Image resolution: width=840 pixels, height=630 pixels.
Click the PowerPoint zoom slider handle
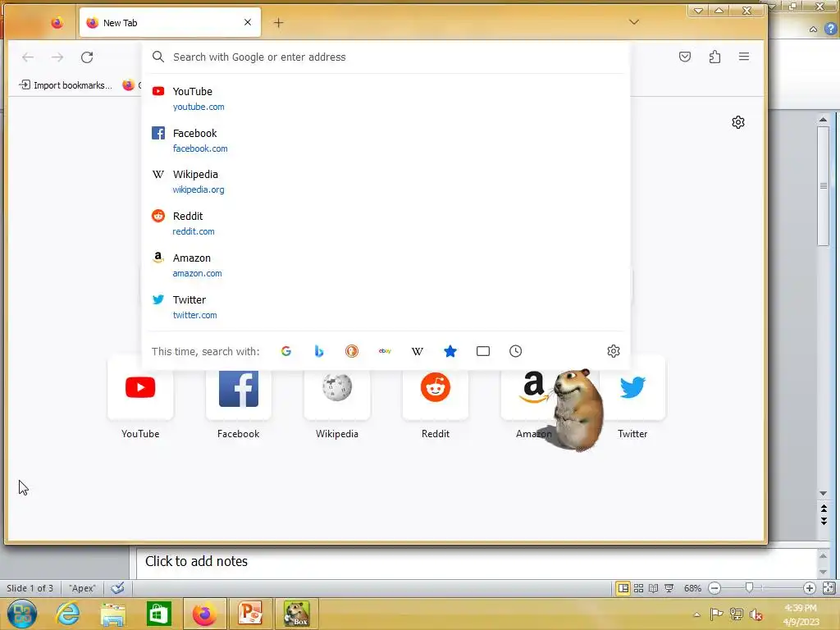pos(750,588)
